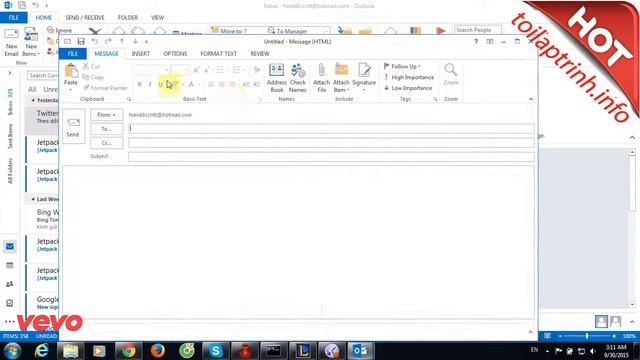Click the Paste clipboard icon
This screenshot has width=640, height=360.
[71, 71]
